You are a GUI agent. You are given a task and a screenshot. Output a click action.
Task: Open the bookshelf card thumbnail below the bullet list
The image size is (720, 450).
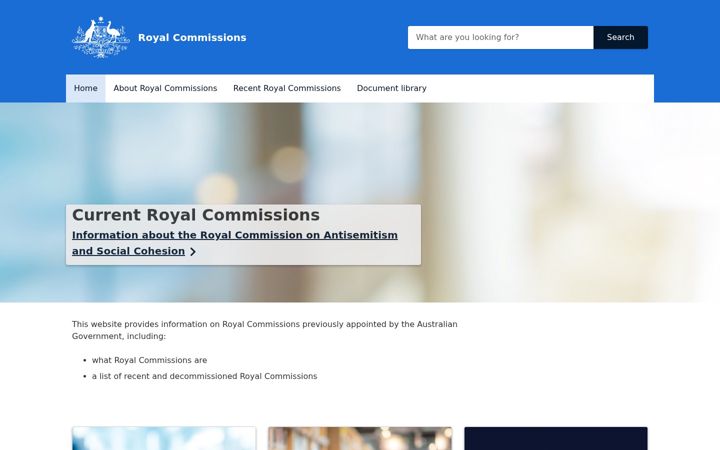coord(360,439)
